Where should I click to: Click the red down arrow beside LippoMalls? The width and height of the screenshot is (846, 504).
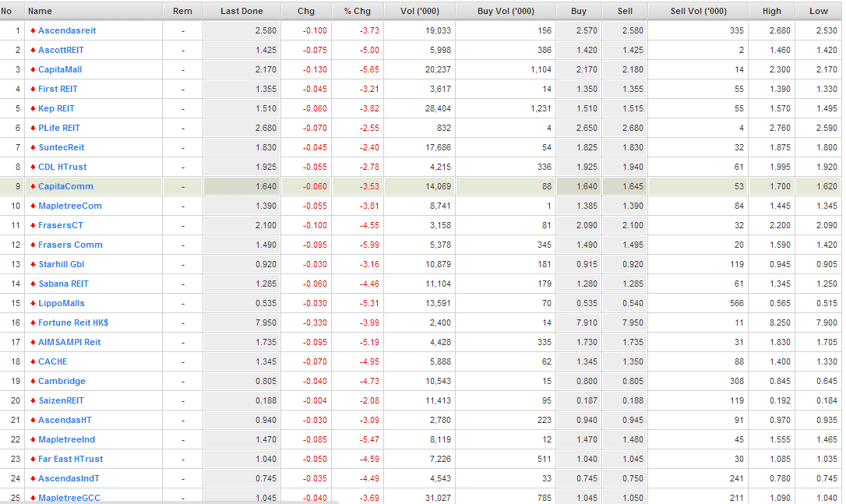(33, 303)
